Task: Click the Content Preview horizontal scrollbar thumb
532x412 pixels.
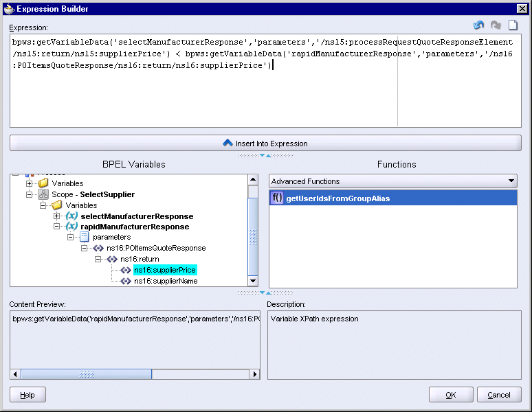Action: point(87,374)
